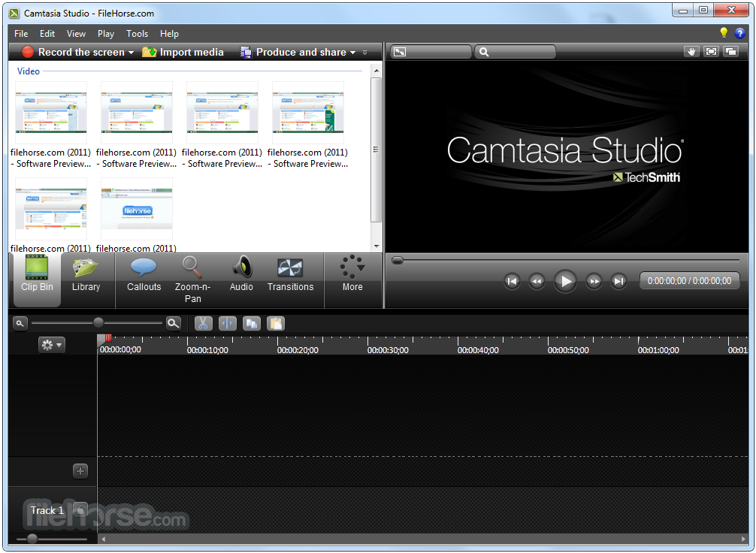This screenshot has width=756, height=553.
Task: Toggle the Track 1 lock
Action: [80, 509]
